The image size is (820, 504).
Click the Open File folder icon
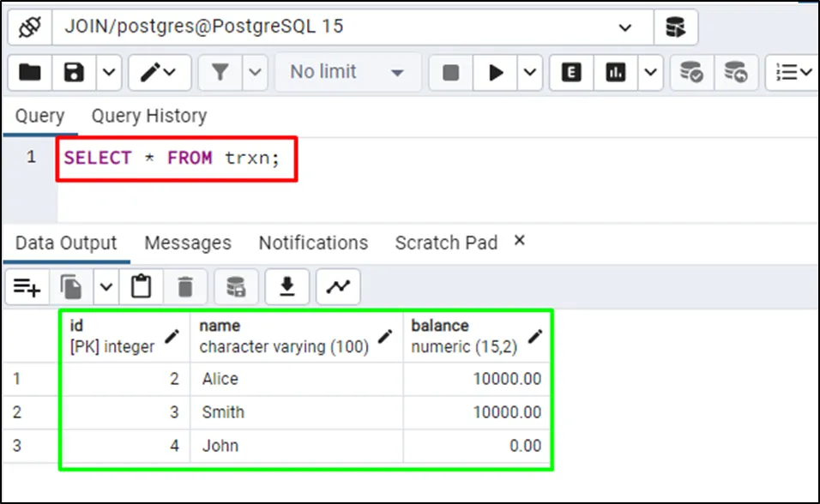pos(30,73)
